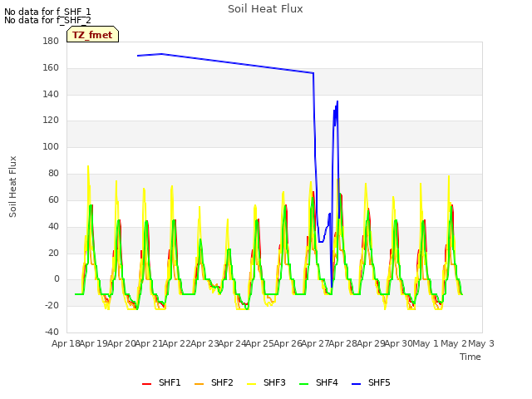Toggle SHF2 series in the legend

(x=214, y=382)
